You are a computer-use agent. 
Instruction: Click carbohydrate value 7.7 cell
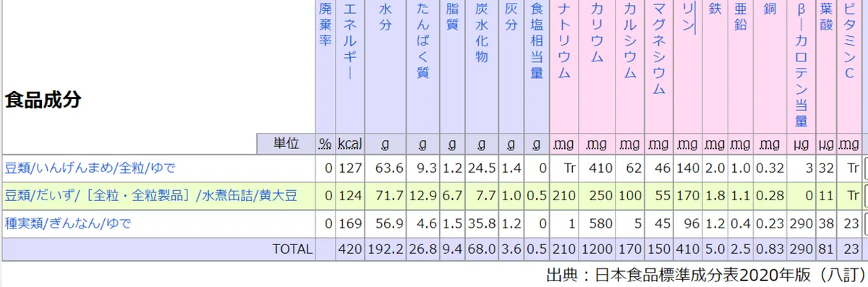(481, 196)
